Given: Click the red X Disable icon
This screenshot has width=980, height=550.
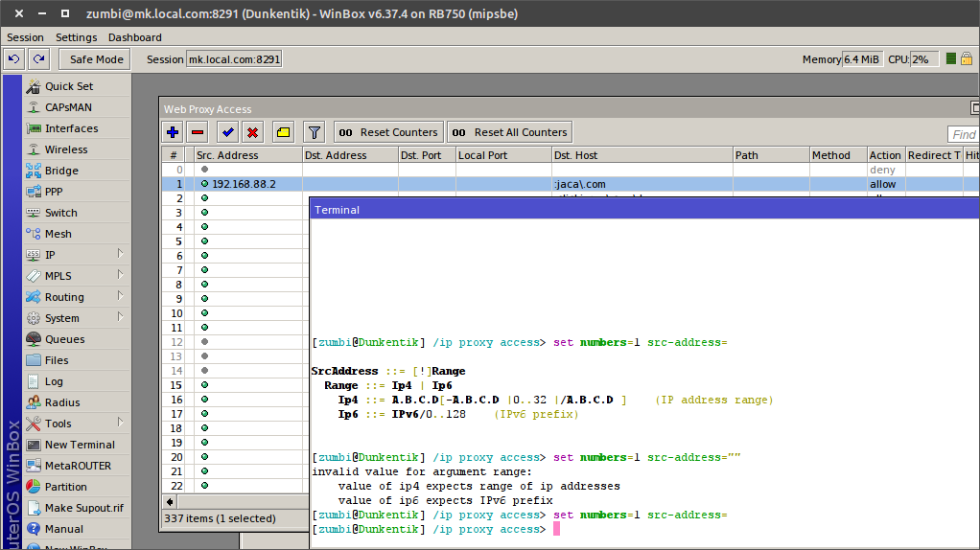Looking at the screenshot, I should coord(253,132).
